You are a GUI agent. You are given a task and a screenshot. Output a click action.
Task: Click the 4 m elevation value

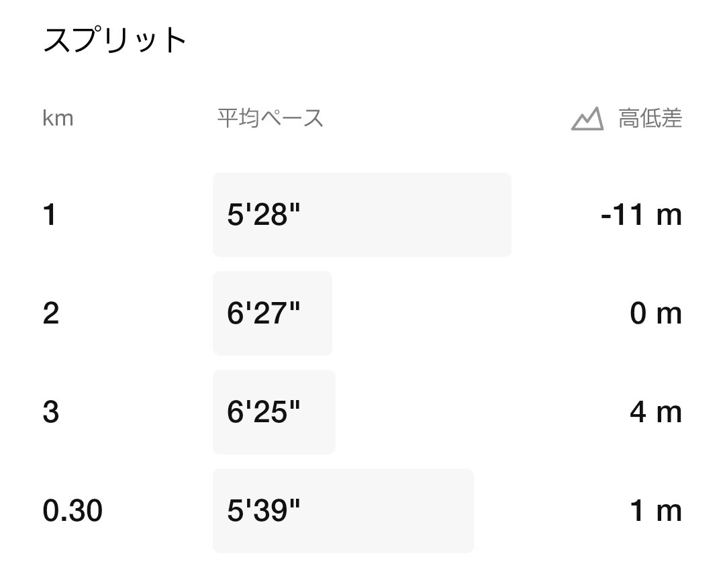[655, 412]
